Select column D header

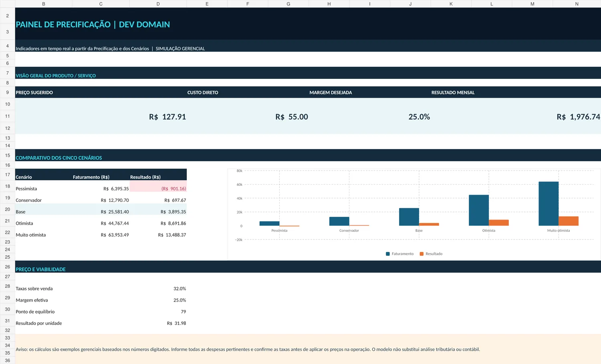158,4
